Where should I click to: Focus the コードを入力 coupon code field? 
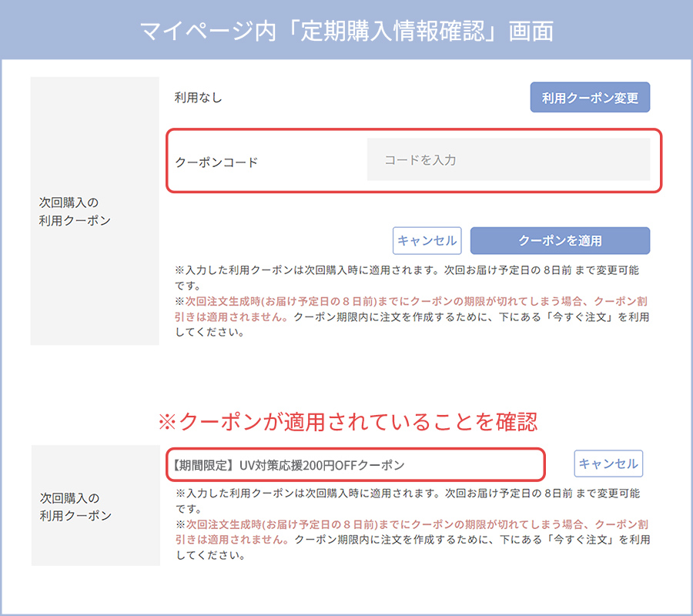[508, 159]
